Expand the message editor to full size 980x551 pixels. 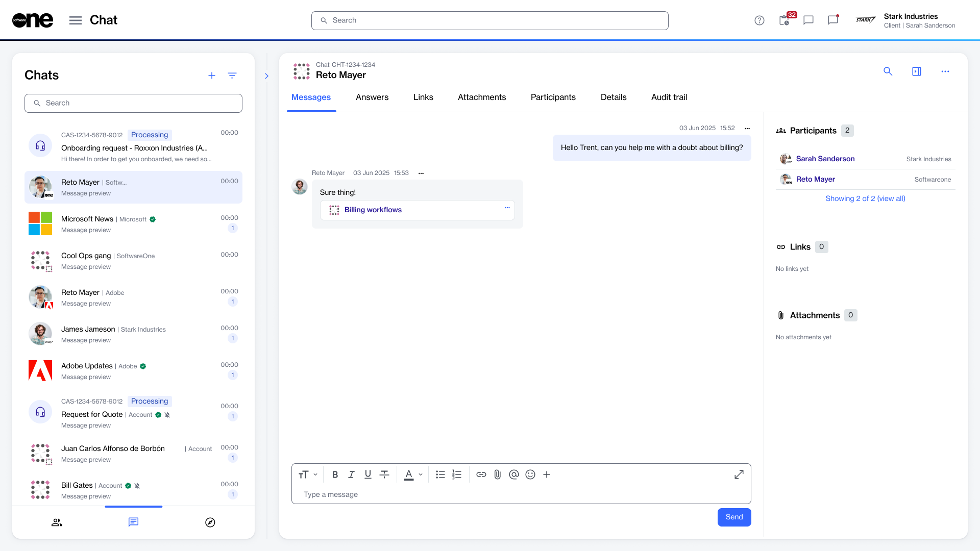739,474
